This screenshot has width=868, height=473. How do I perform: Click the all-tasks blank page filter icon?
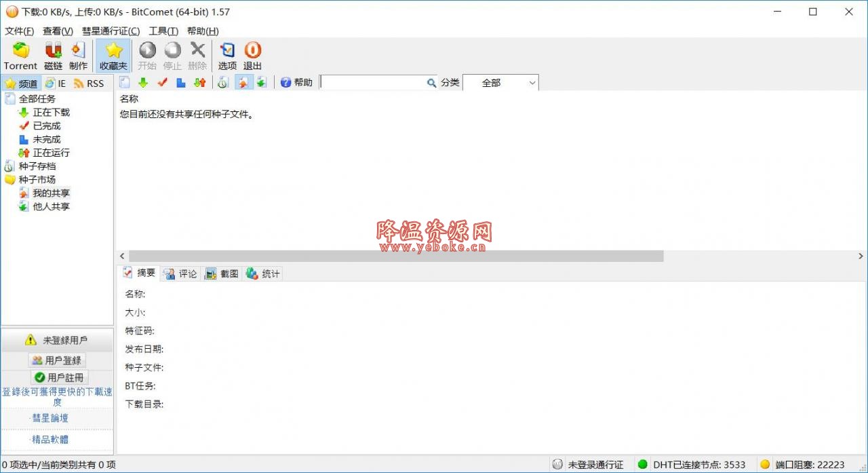125,83
